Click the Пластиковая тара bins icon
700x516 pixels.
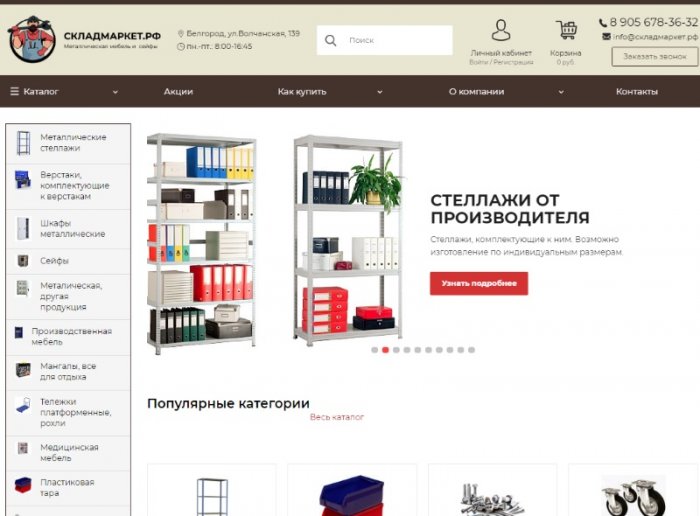[x=23, y=485]
